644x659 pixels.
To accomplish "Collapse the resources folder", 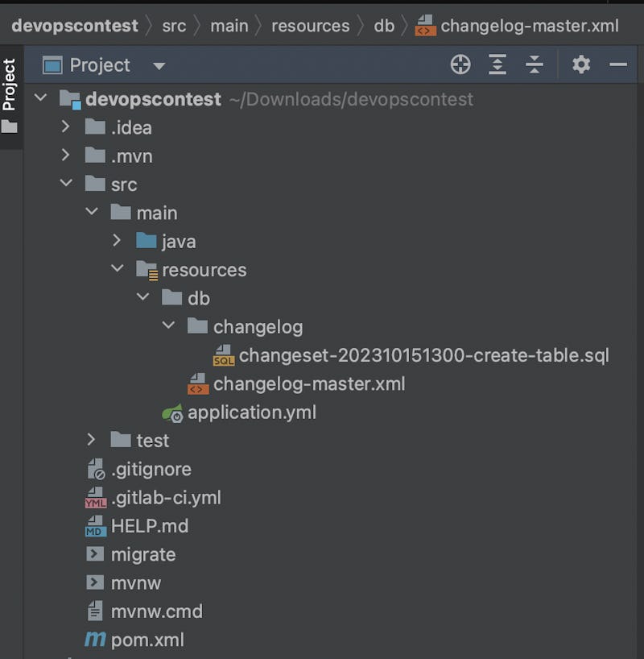I will tap(118, 269).
